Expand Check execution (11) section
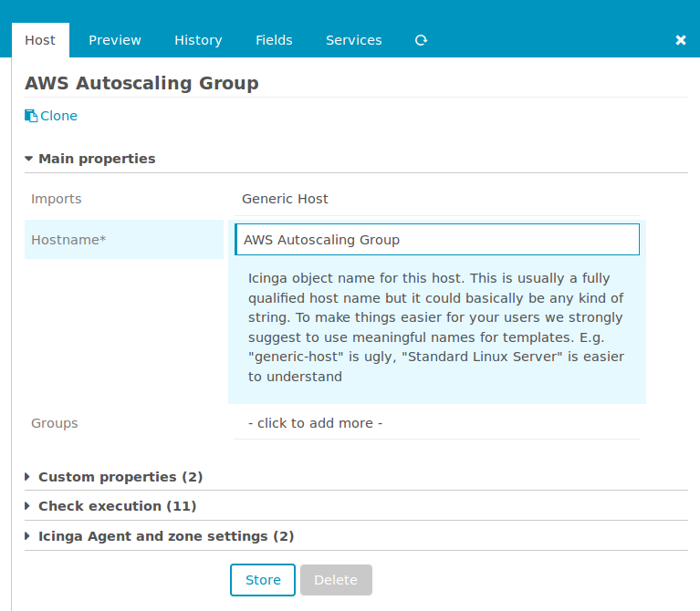 (118, 506)
